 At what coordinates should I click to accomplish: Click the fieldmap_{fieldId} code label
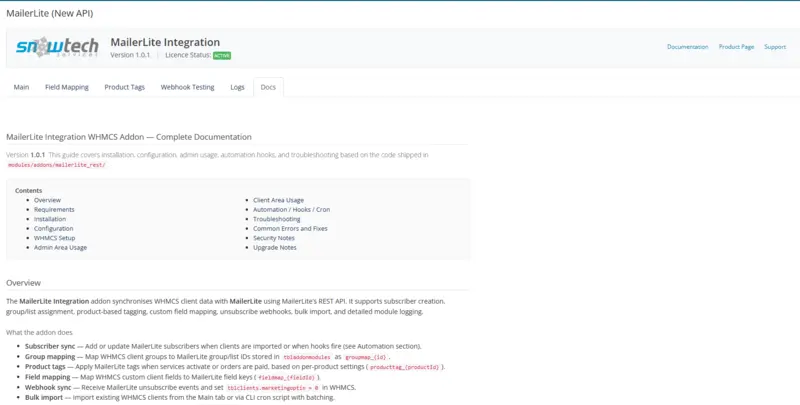[287, 378]
